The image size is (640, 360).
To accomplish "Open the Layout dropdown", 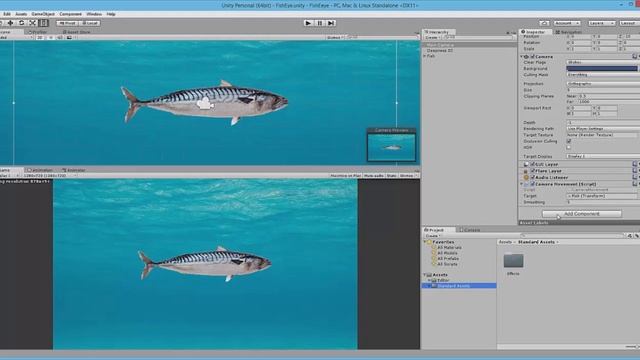I will (629, 23).
